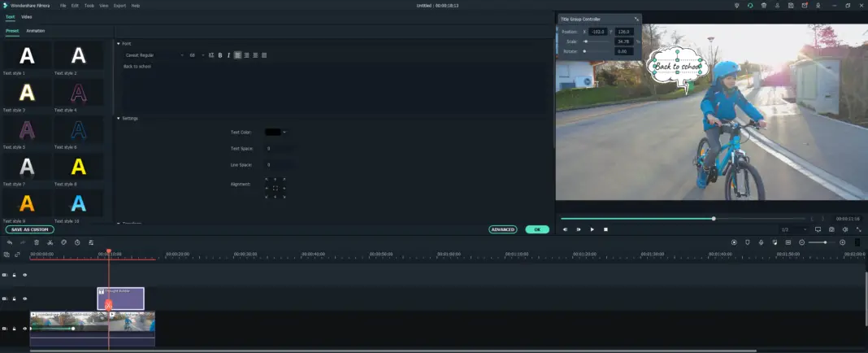Click the preview playback progress slider
The width and height of the screenshot is (868, 353).
click(682, 218)
